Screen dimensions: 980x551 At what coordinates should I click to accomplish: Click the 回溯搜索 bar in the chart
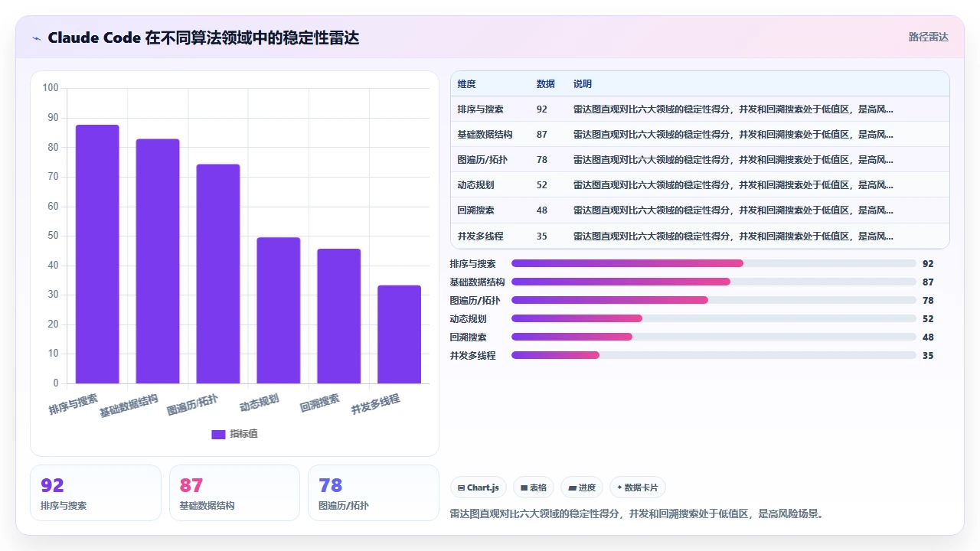pos(339,316)
